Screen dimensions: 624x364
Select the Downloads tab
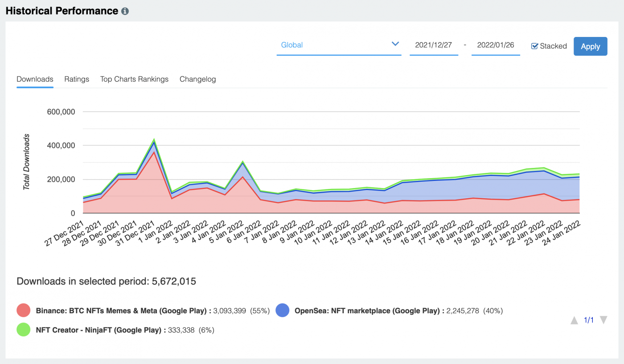click(35, 79)
